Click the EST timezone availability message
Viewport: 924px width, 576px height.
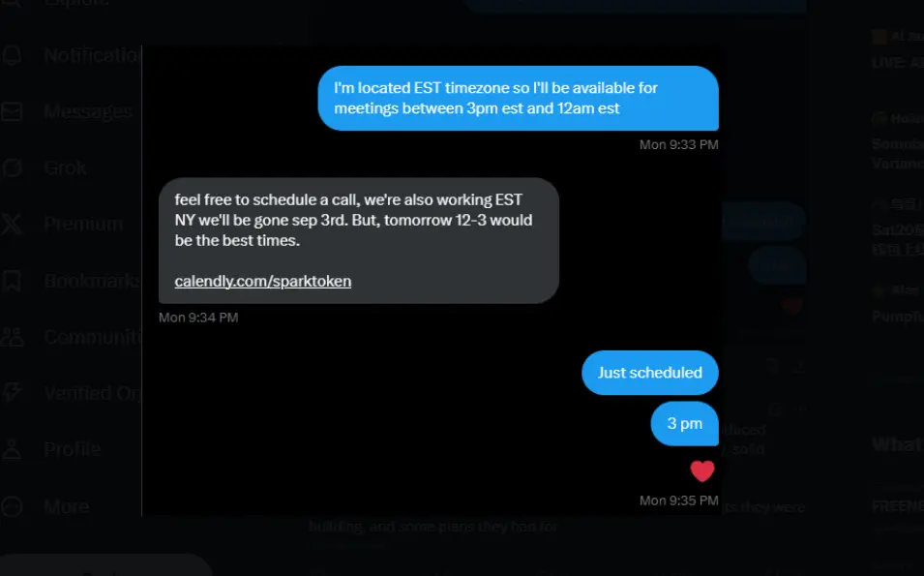pyautogui.click(x=518, y=98)
